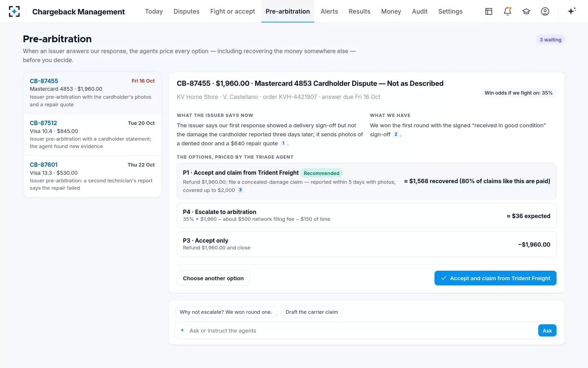This screenshot has height=368, width=588.
Task: Open citation 3 in the Trident Freight option
Action: point(240,190)
